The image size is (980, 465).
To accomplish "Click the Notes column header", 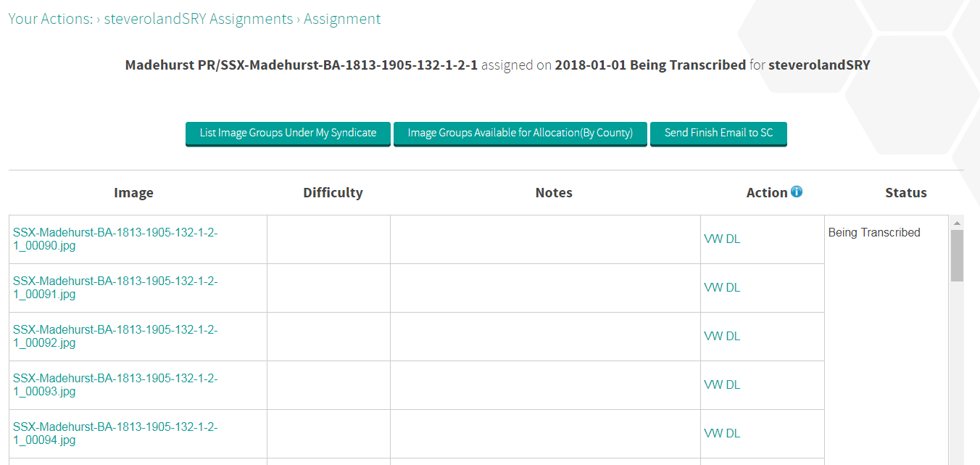I will pyautogui.click(x=554, y=193).
